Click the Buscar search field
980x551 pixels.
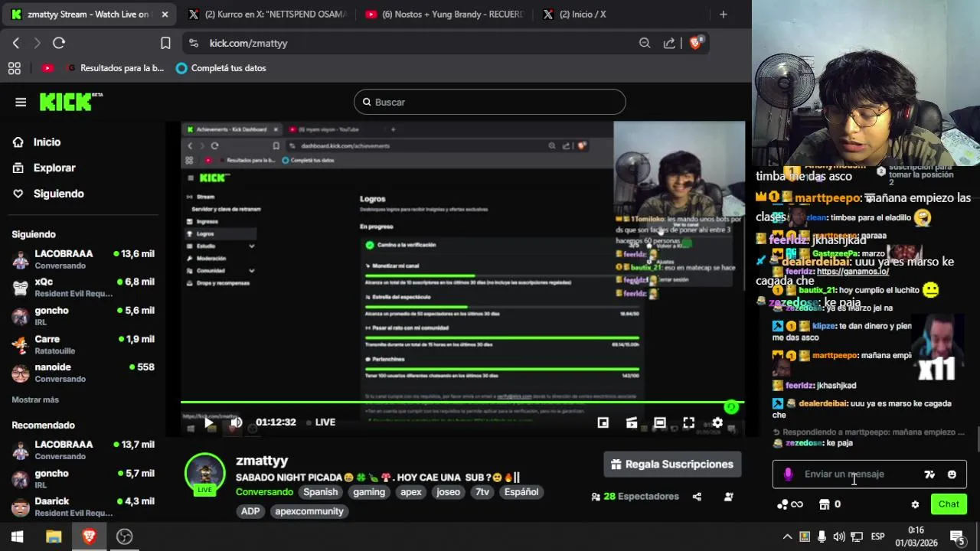490,102
